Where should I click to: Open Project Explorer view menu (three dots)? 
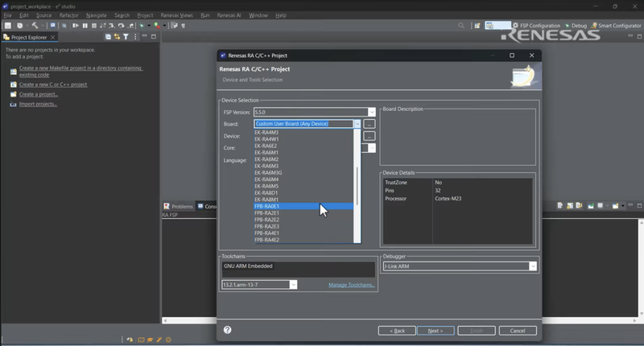click(x=135, y=37)
